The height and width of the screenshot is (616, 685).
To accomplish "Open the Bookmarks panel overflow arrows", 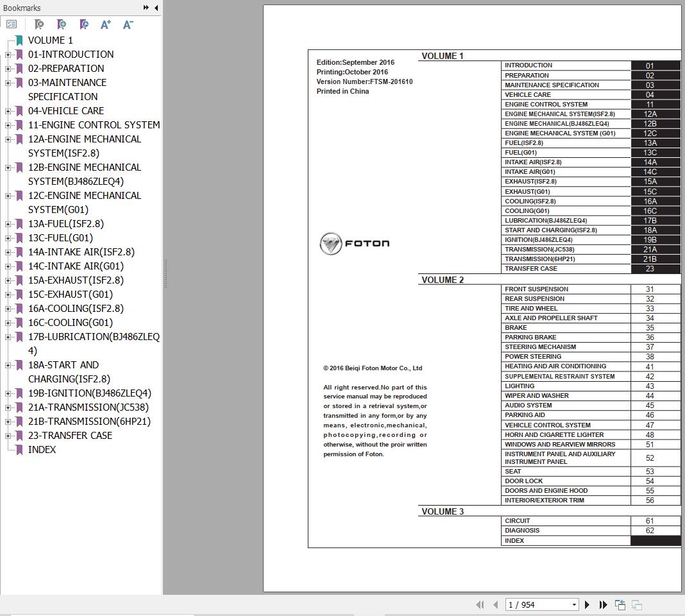I will (x=146, y=8).
